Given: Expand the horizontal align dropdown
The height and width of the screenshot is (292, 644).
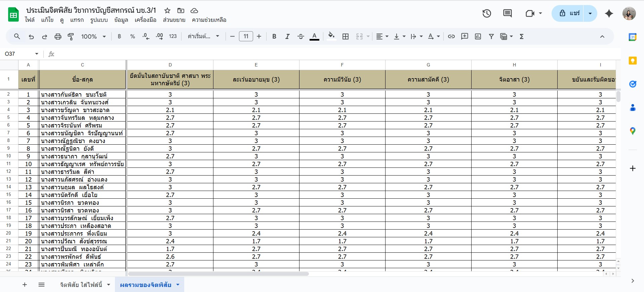Looking at the screenshot, I should [382, 37].
